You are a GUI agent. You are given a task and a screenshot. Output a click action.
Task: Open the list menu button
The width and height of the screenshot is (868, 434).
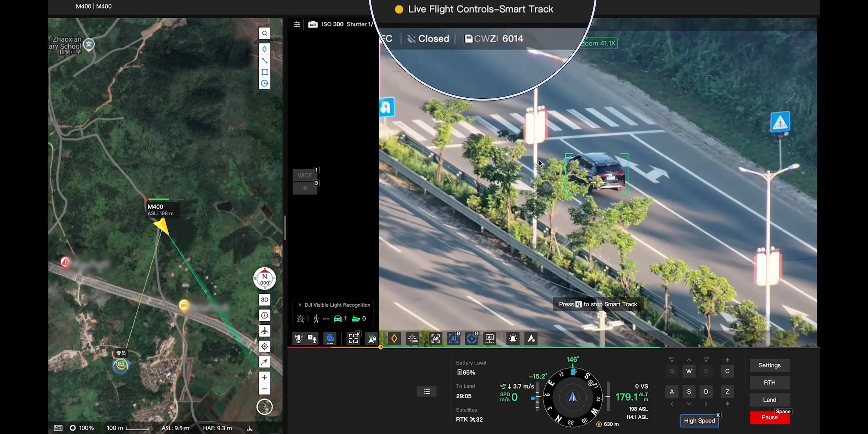click(427, 391)
